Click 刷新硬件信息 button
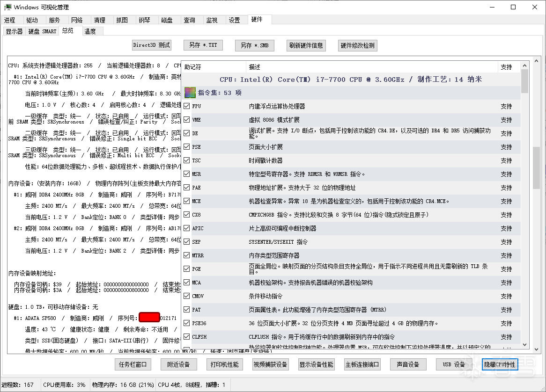 click(x=306, y=45)
